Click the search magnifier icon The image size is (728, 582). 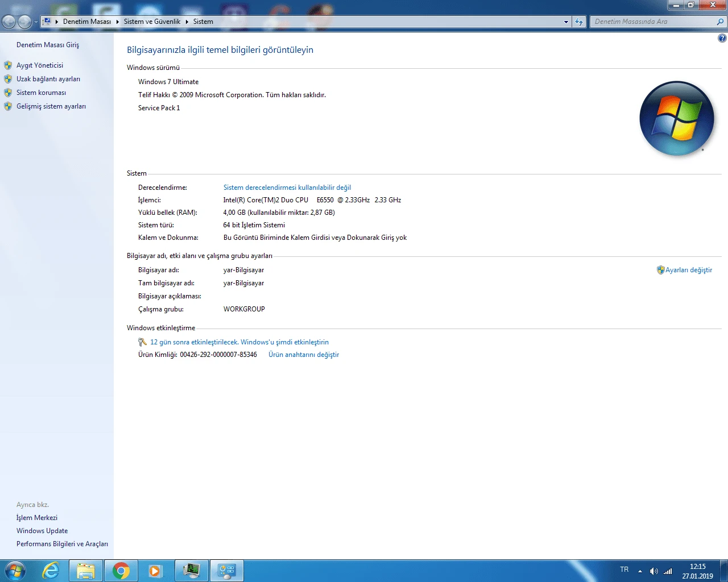[721, 22]
